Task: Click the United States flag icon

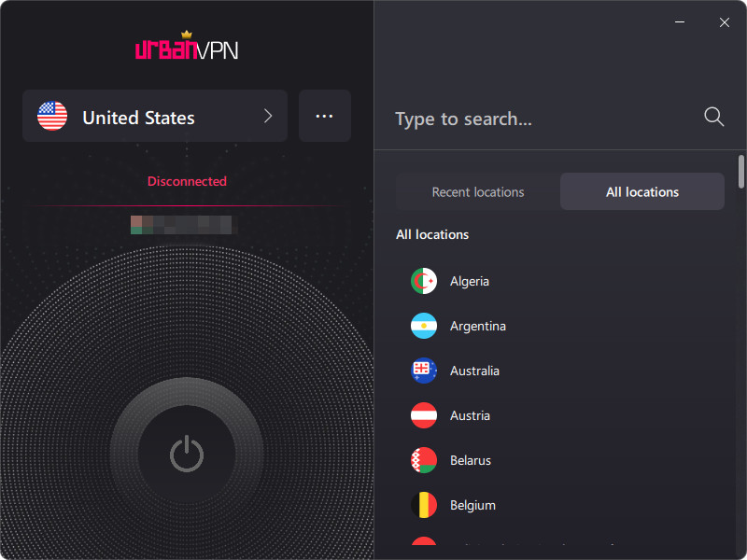Action: [52, 116]
